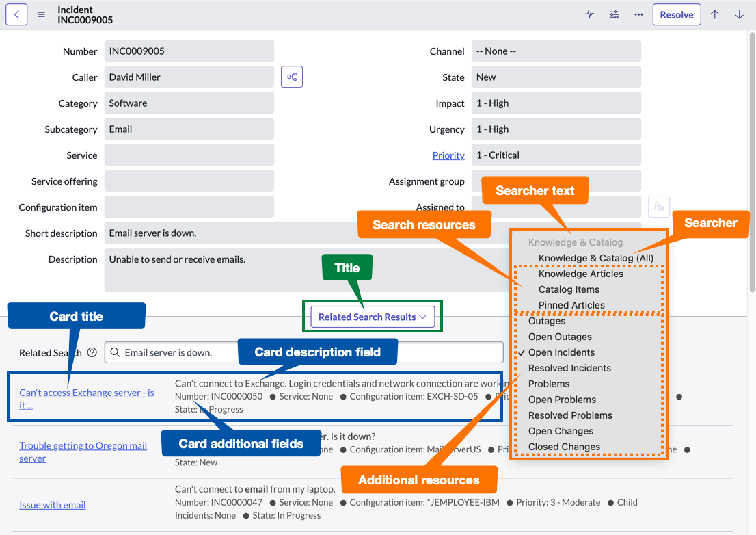
Task: Select Knowledge Articles in the list
Action: tap(580, 274)
